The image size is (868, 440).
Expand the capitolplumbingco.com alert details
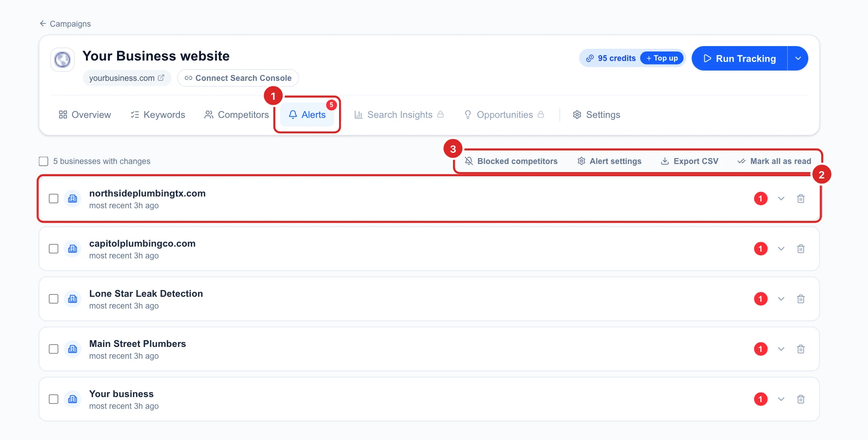click(x=781, y=249)
